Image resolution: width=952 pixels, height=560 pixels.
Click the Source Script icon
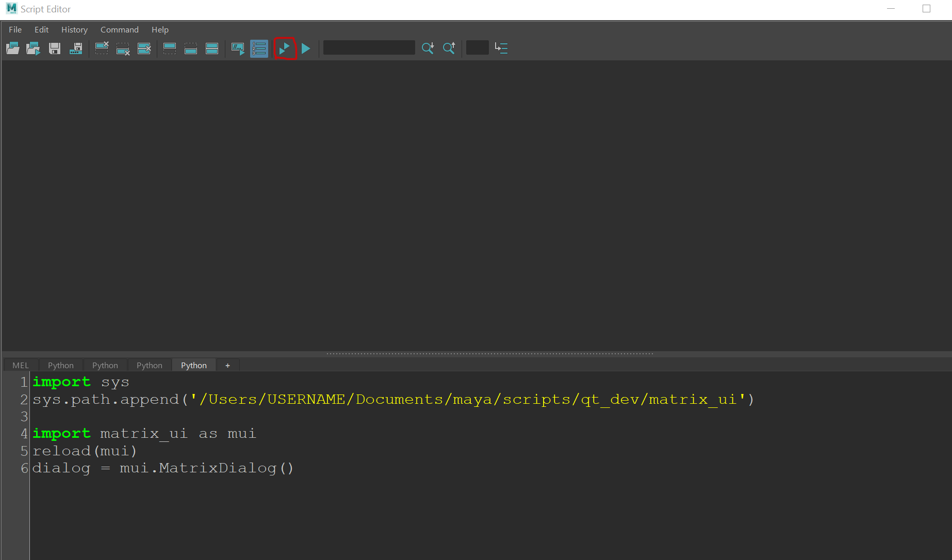click(34, 48)
